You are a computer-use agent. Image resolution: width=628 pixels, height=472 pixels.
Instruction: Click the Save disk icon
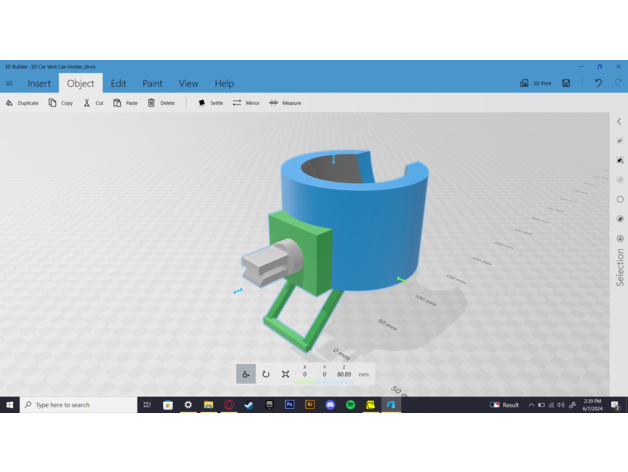click(x=566, y=84)
